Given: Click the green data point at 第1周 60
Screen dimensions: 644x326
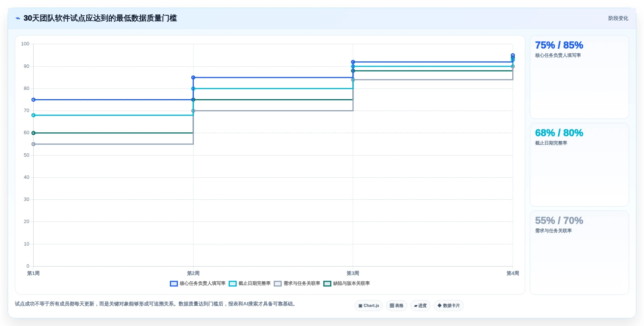Looking at the screenshot, I should coord(34,133).
